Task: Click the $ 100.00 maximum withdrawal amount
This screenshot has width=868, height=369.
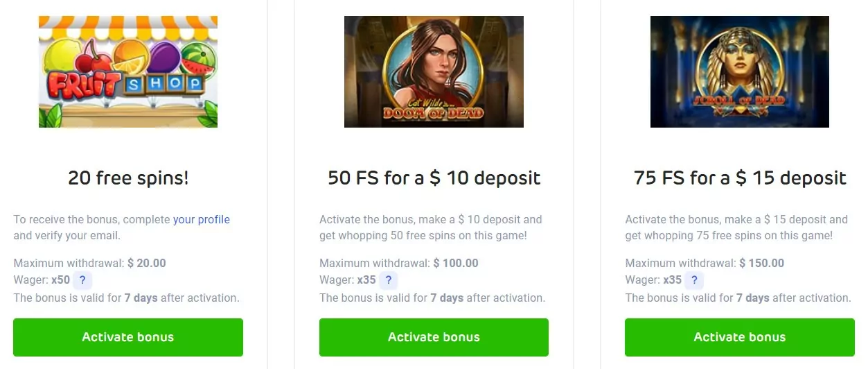Action: coord(456,263)
